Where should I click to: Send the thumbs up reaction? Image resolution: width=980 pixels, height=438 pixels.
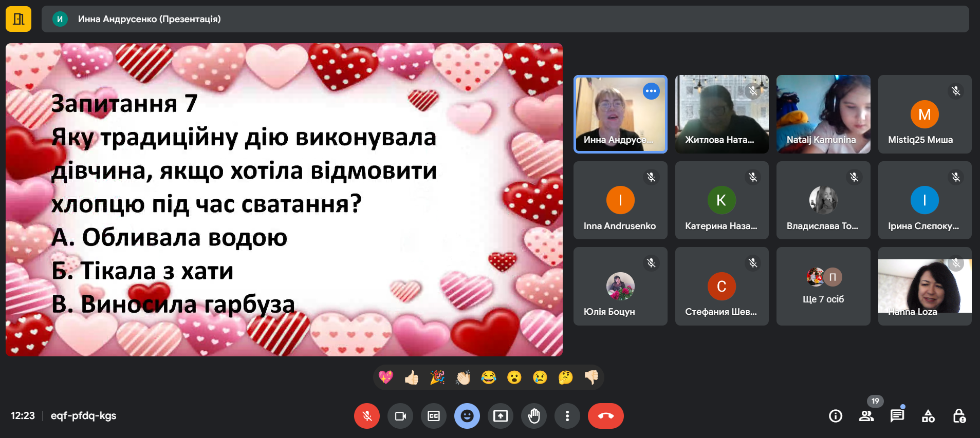pos(412,378)
